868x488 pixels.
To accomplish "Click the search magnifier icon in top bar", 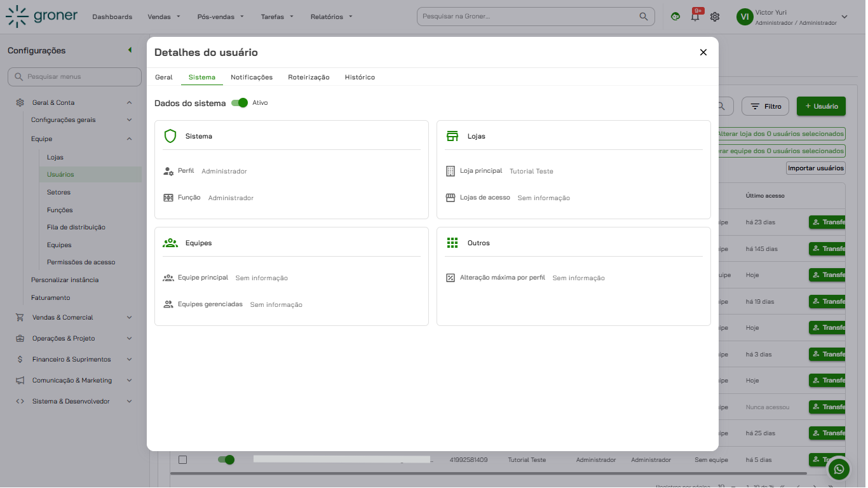I will [644, 17].
